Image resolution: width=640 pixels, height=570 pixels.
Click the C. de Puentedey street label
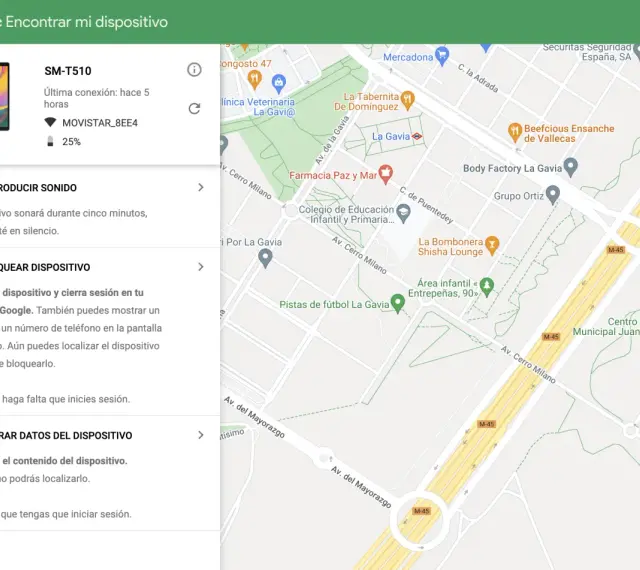[x=426, y=205]
